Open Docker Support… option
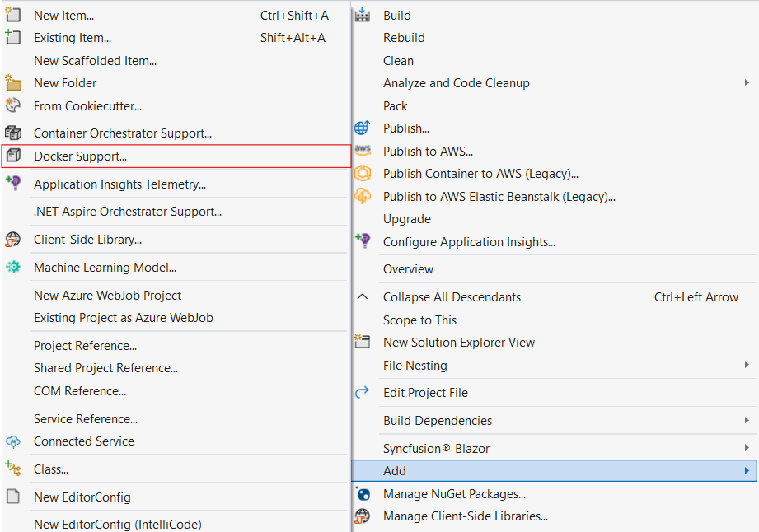This screenshot has width=759, height=532. tap(176, 156)
